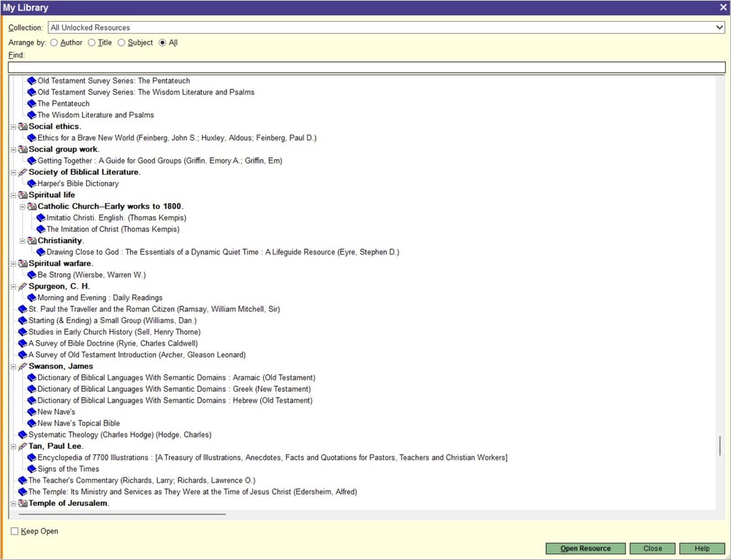Click into the Find text field

(366, 67)
